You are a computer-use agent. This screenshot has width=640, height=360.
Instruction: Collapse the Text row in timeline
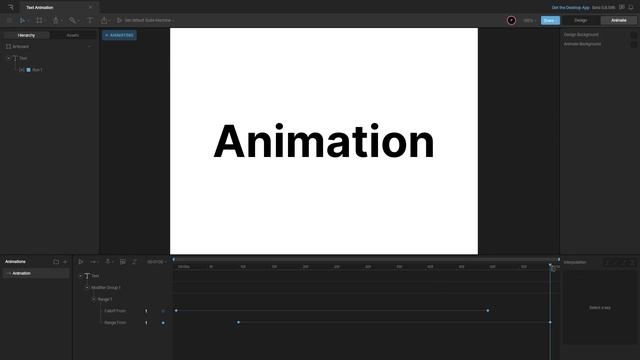pos(80,276)
